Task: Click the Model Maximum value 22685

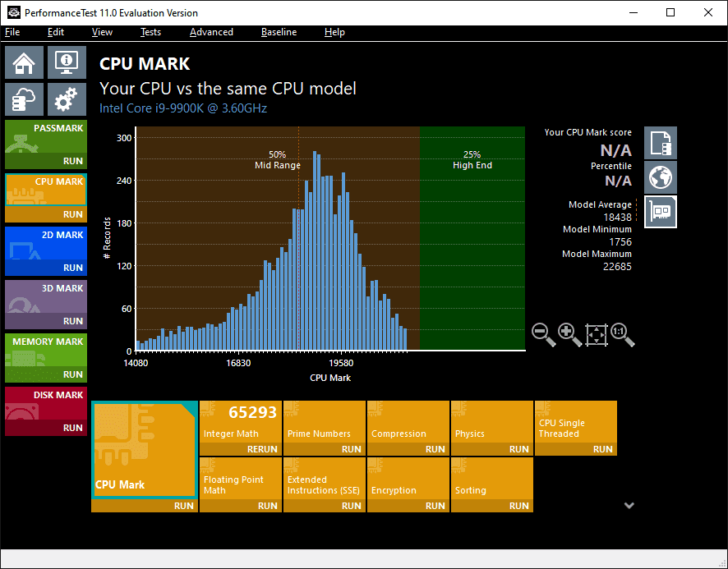Action: (x=617, y=266)
